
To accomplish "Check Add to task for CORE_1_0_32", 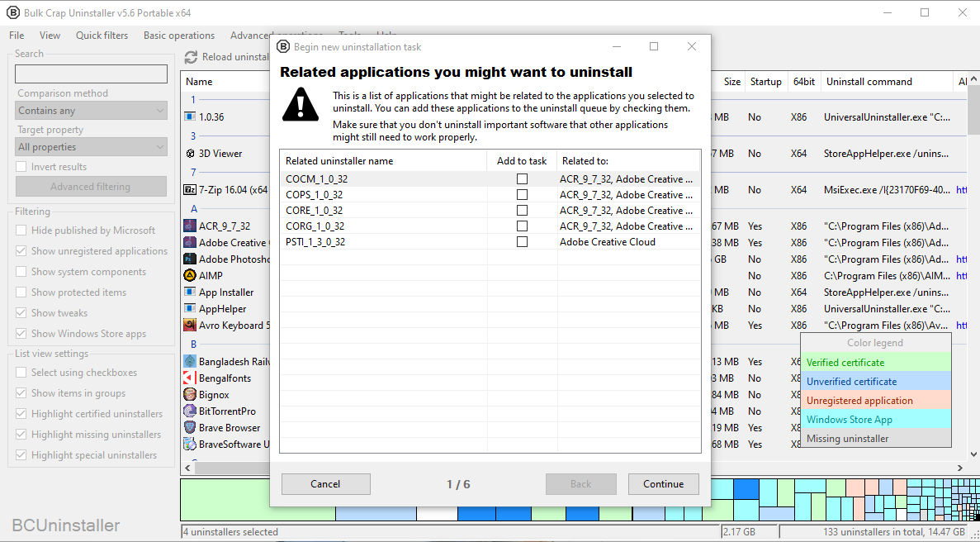I will 522,210.
